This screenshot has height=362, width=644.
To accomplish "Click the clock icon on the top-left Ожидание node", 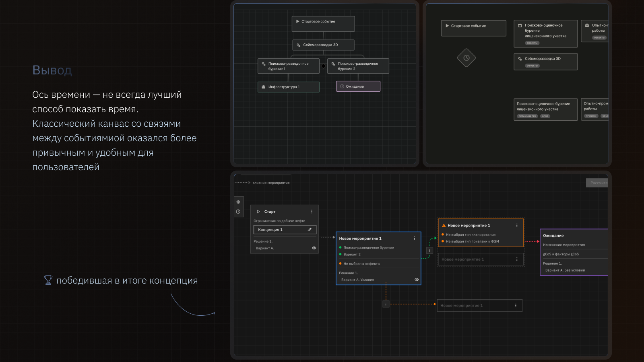I will 342,86.
